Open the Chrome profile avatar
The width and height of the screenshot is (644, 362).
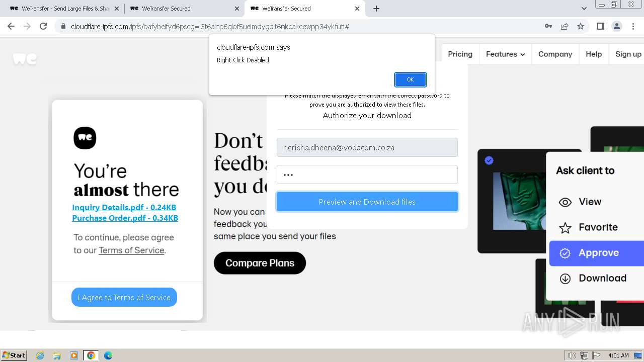point(616,26)
